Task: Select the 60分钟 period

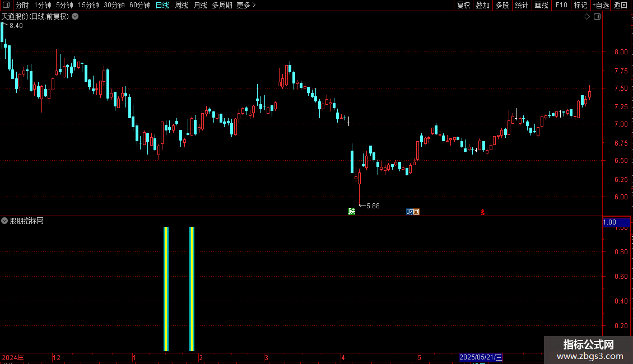Action: point(140,5)
